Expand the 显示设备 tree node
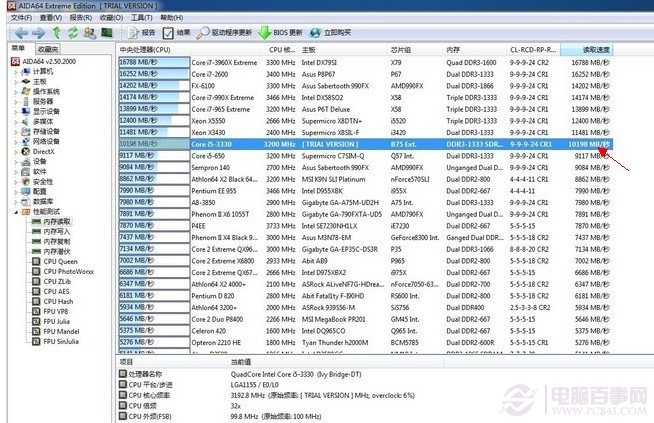This screenshot has height=423, width=654. tap(16, 112)
